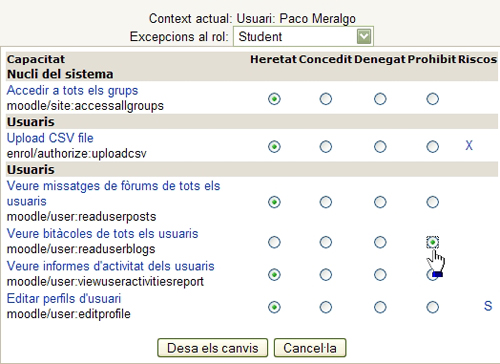This screenshot has width=500, height=364.
Task: Click the Riscos column header
Action: click(477, 59)
